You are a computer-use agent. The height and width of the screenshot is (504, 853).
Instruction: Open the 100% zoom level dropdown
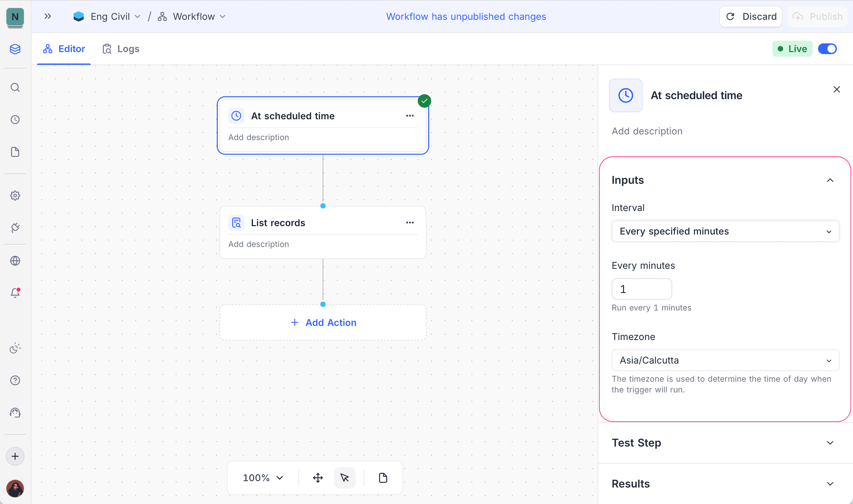(263, 478)
